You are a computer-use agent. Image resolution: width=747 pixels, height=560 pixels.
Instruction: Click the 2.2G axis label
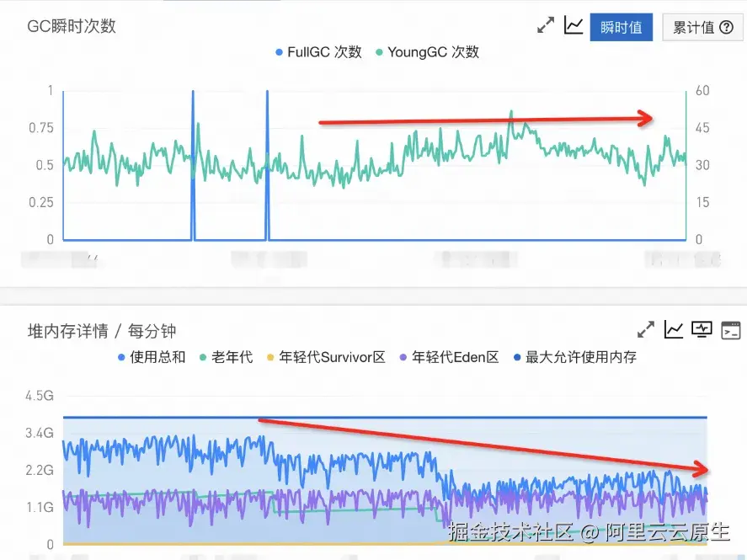40,470
